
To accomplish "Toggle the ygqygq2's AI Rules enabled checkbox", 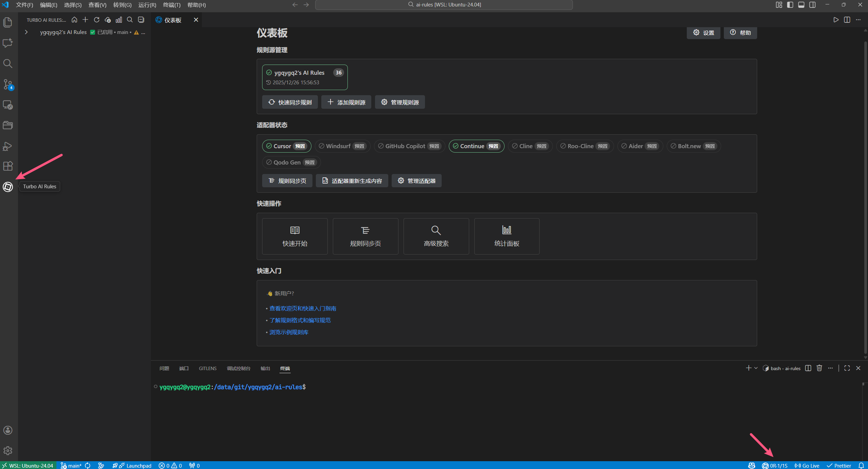I will click(92, 32).
